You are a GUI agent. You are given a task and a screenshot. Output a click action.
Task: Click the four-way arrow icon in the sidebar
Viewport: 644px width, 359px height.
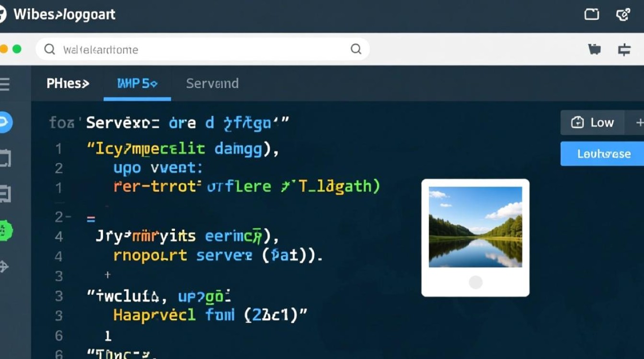4,267
